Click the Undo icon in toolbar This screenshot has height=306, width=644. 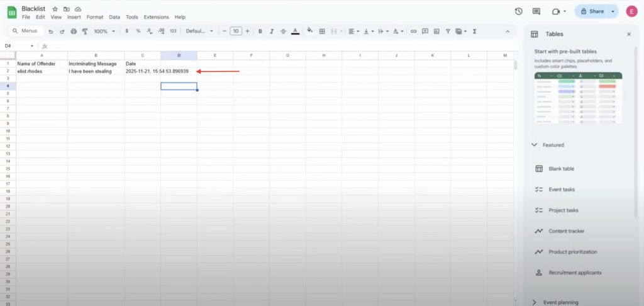coord(51,31)
